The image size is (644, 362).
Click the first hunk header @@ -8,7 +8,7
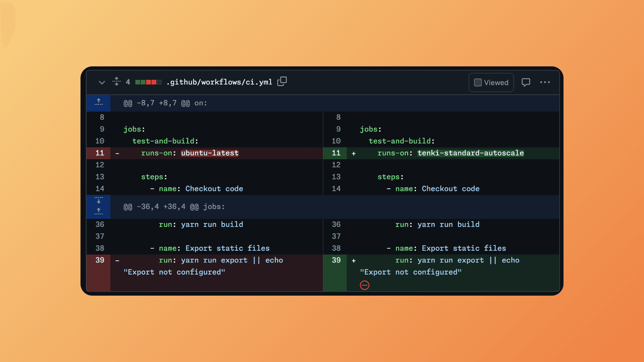(x=165, y=103)
